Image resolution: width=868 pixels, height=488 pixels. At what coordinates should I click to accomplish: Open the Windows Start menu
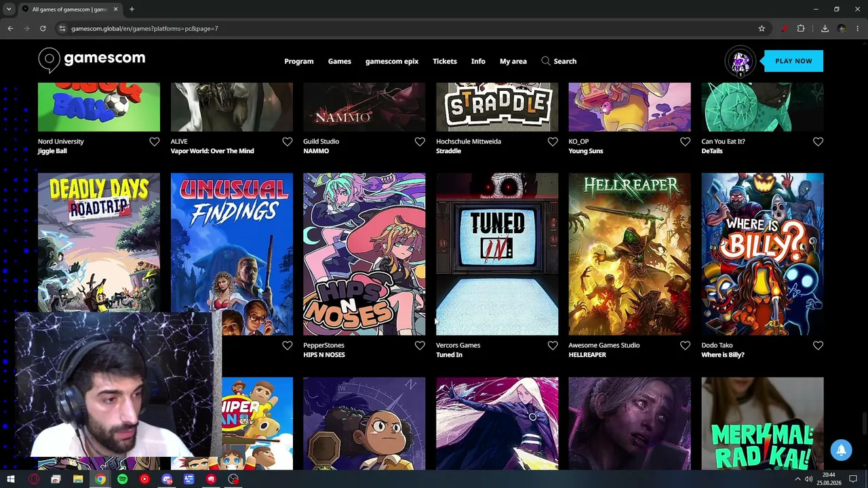pos(11,479)
